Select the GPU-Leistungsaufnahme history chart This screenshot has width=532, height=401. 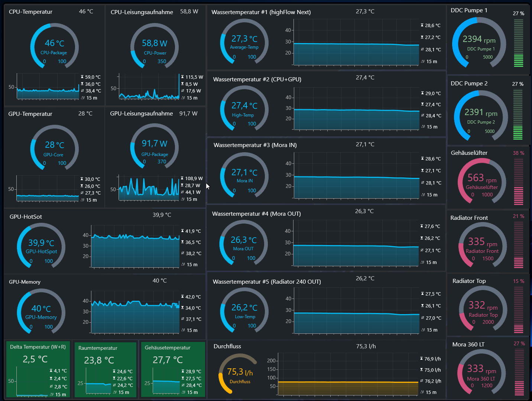pos(149,188)
